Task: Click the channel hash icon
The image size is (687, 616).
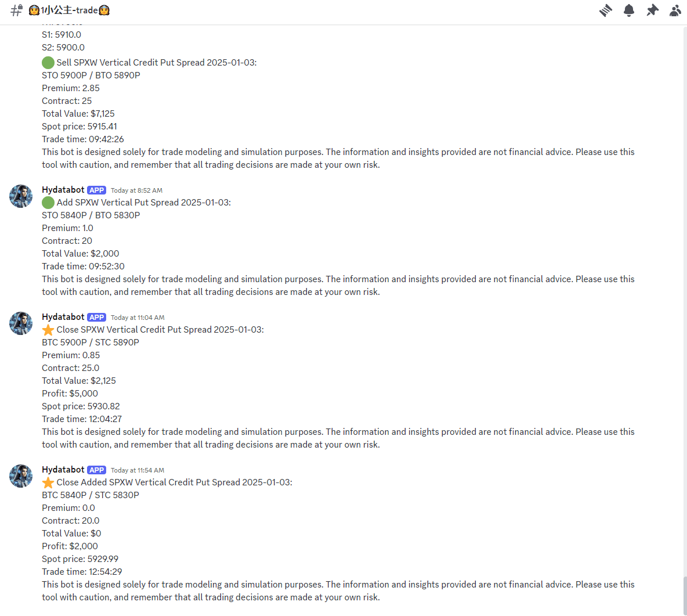Action: (x=16, y=10)
